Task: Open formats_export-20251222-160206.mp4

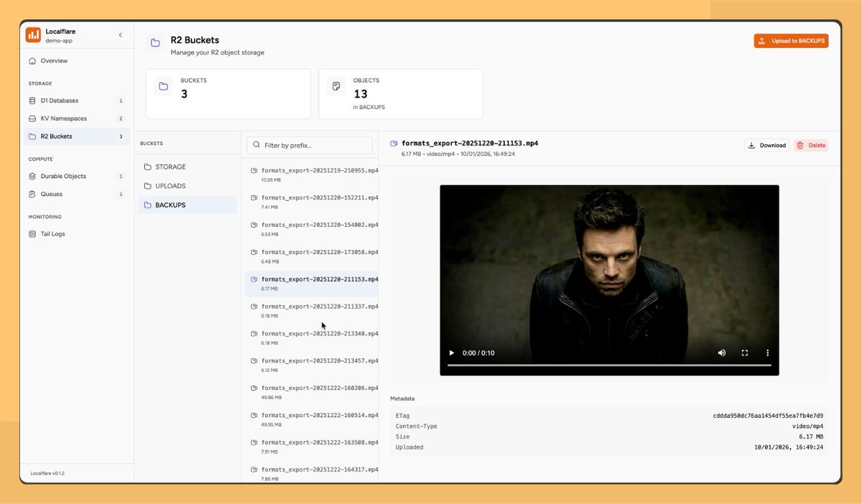Action: click(312, 392)
